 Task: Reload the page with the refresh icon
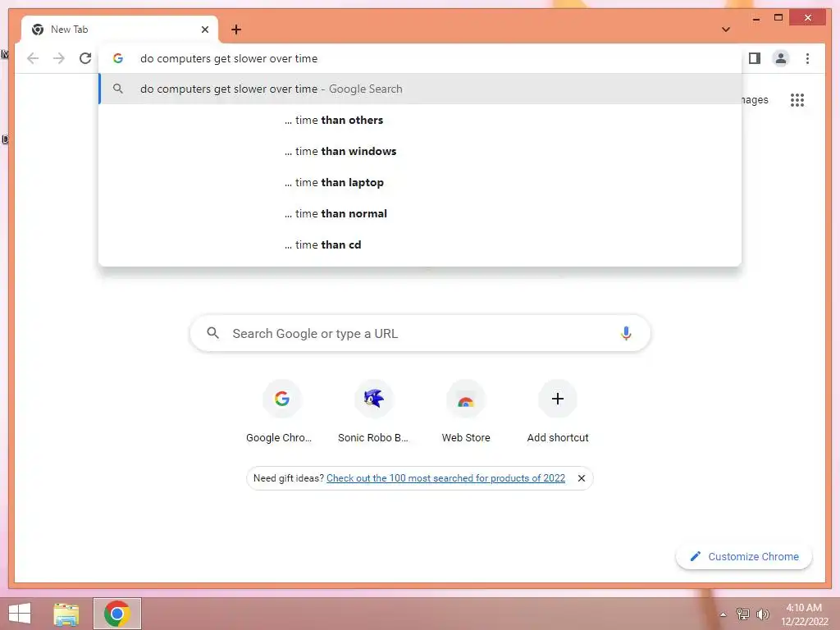85,58
